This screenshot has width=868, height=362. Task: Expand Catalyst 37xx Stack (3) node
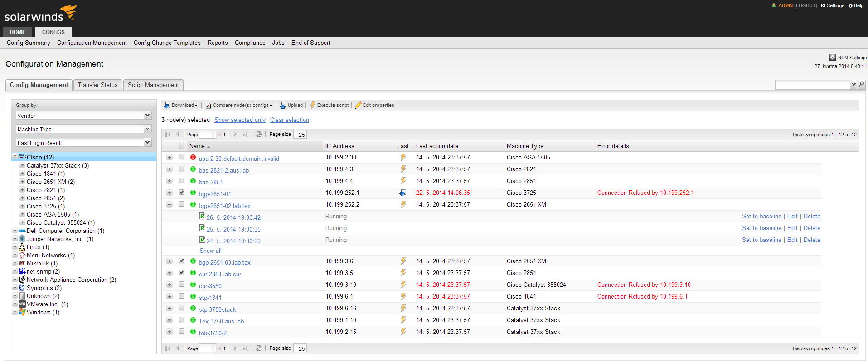point(22,165)
